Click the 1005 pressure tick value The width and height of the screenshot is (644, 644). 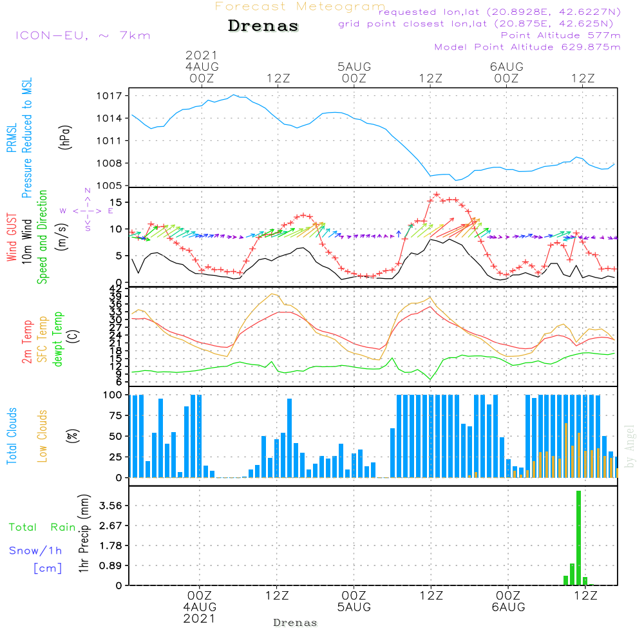(x=109, y=185)
